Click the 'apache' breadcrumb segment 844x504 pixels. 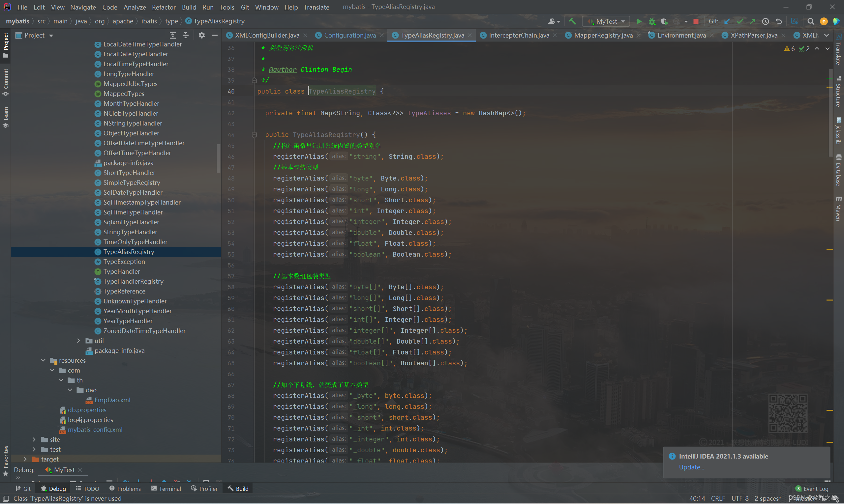coord(123,21)
